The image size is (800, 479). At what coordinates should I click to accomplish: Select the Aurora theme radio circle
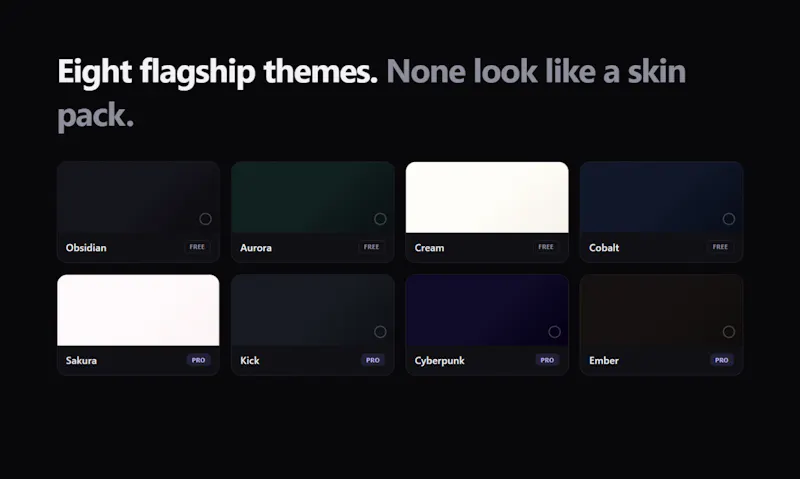(380, 219)
